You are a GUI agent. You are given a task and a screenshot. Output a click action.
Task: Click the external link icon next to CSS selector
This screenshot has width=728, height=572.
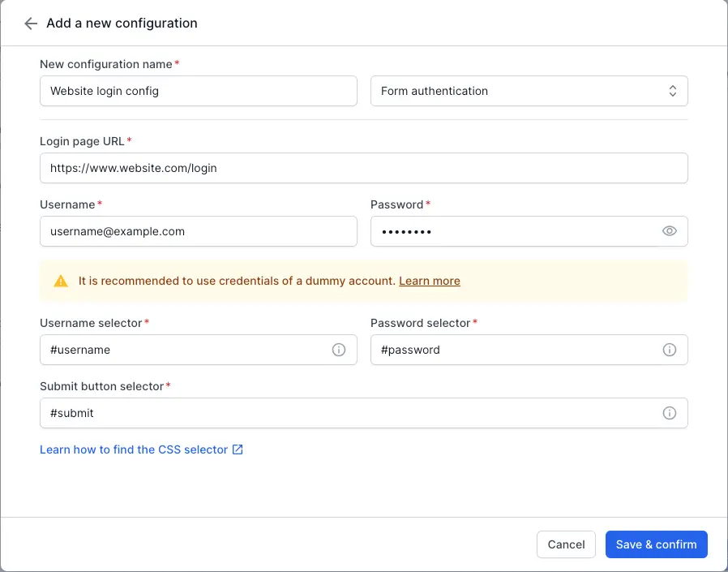point(236,449)
